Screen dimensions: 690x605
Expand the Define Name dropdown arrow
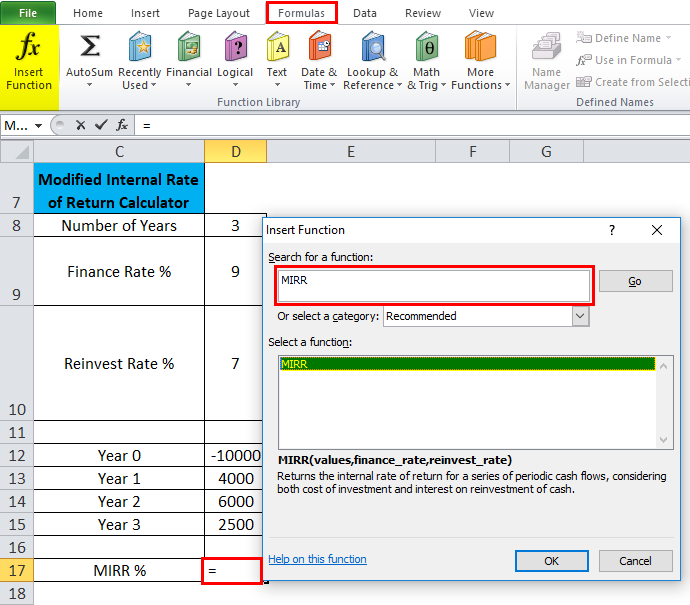tap(668, 38)
